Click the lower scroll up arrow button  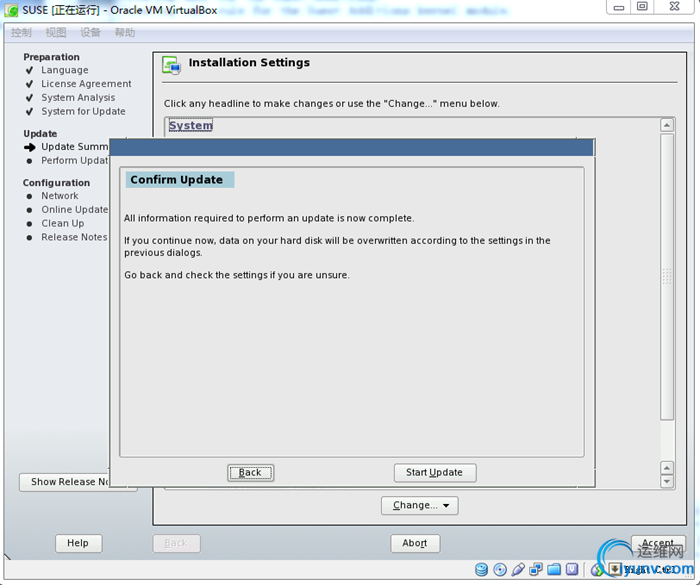point(667,468)
